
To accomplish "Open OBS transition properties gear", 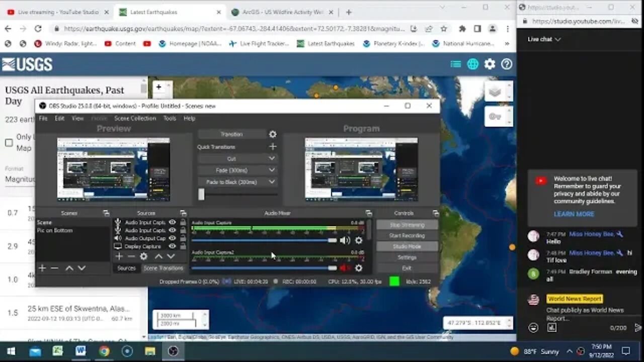I will click(272, 134).
